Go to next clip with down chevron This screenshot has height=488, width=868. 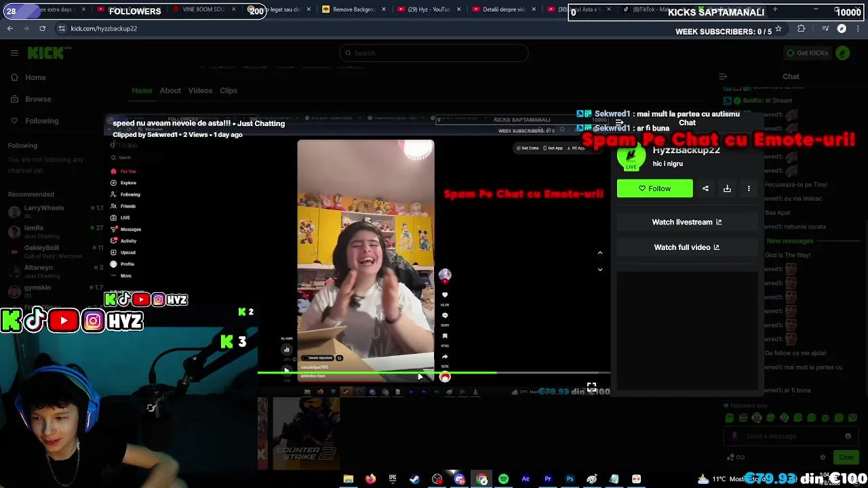(599, 269)
